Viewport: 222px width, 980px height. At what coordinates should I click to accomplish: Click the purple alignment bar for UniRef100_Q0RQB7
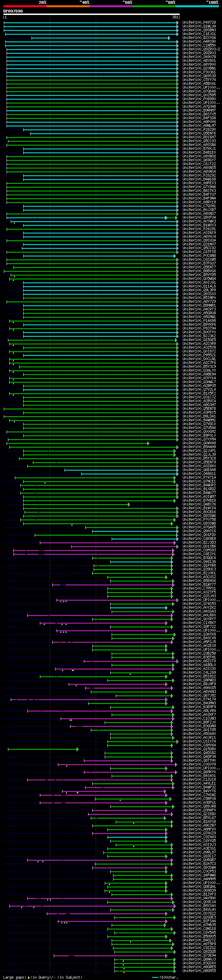(100, 860)
